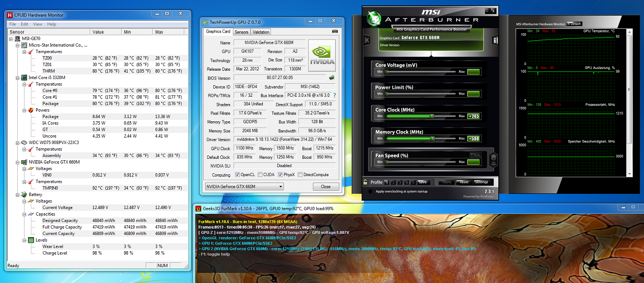Select profile slot 5 in Afterburner
This screenshot has width=644, height=283.
coord(413,182)
